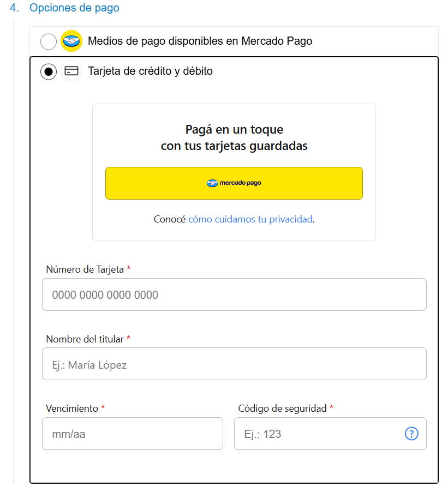Focus the Número de Tarjeta input field
This screenshot has height=487, width=448.
pyautogui.click(x=234, y=295)
